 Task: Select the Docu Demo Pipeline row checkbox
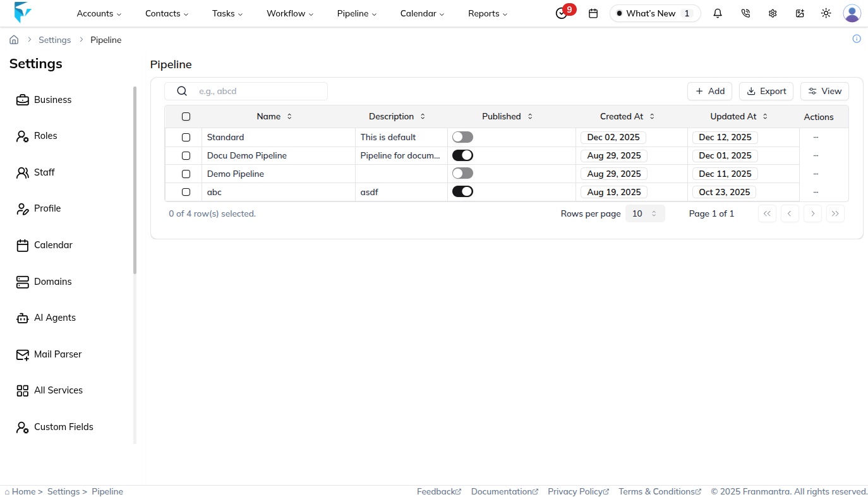coord(186,155)
